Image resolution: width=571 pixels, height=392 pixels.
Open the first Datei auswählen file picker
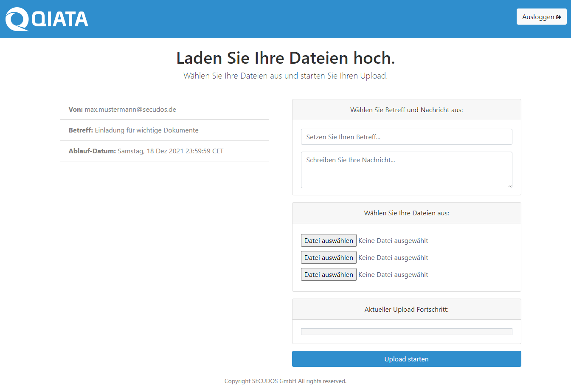coord(329,240)
